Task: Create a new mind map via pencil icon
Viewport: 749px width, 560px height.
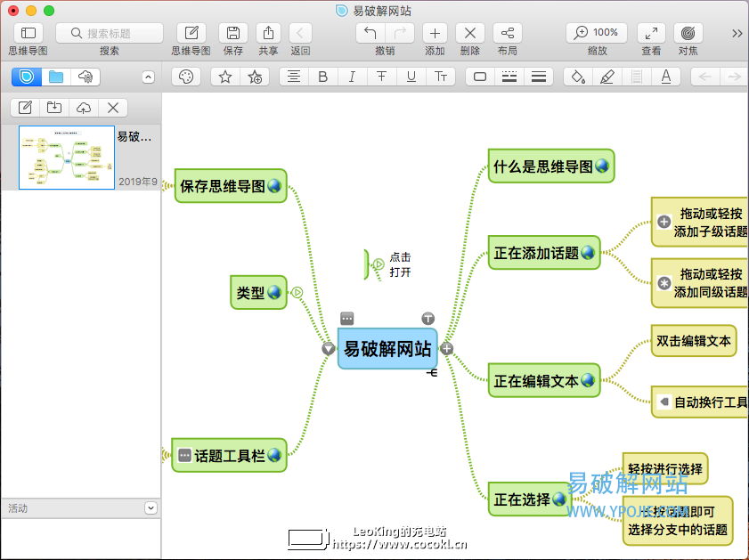Action: click(x=191, y=33)
